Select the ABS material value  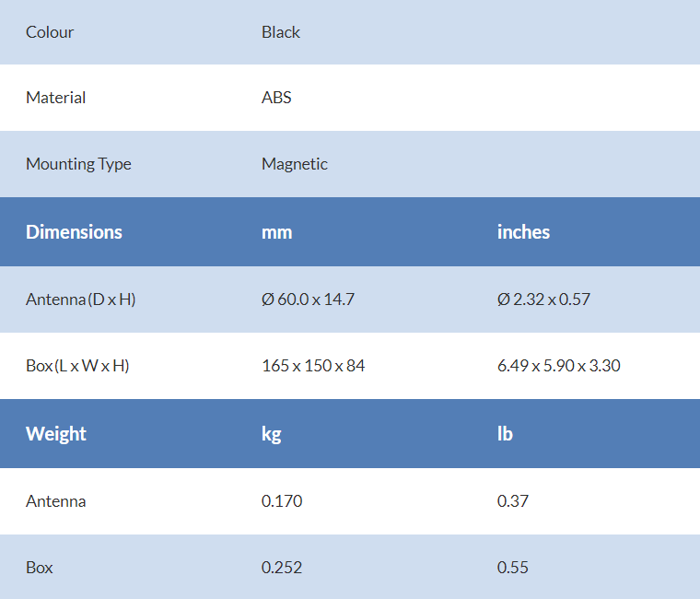point(276,98)
